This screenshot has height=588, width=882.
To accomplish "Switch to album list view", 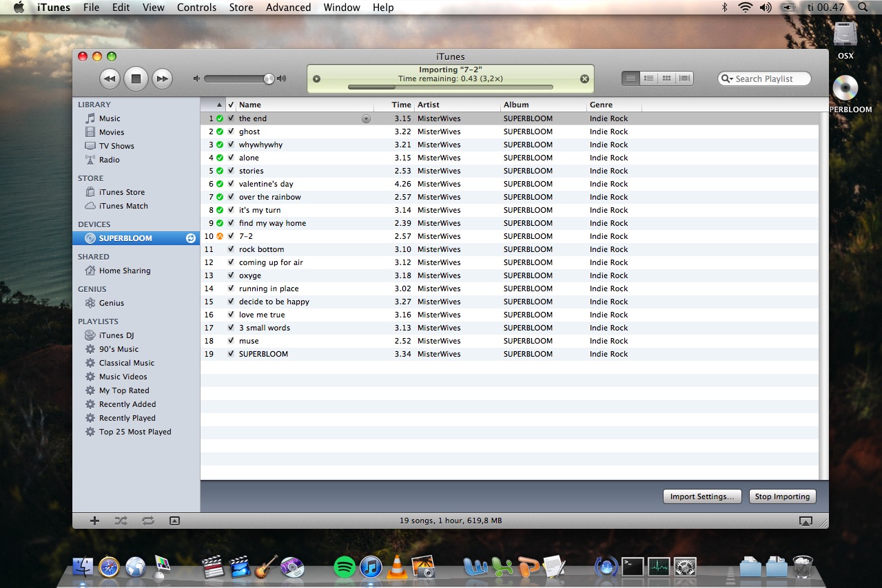I will pyautogui.click(x=648, y=78).
